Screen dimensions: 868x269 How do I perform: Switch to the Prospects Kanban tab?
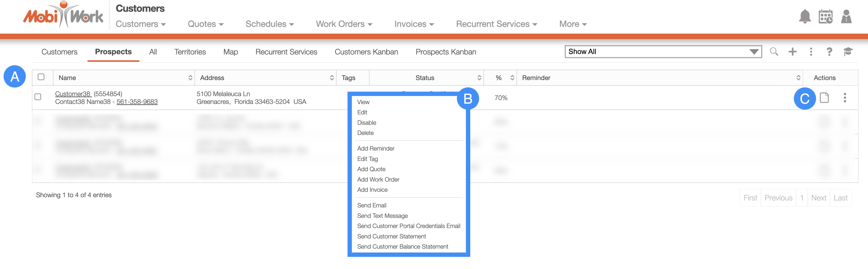[x=446, y=52]
